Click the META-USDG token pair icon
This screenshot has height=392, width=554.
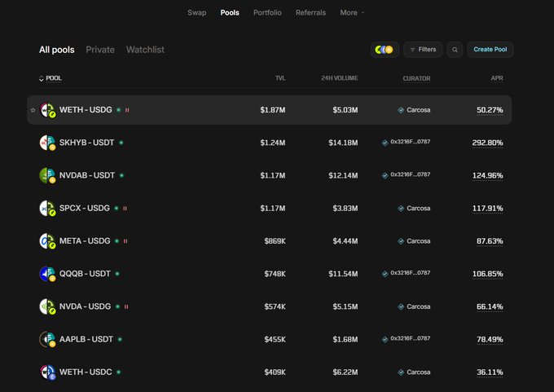(47, 241)
